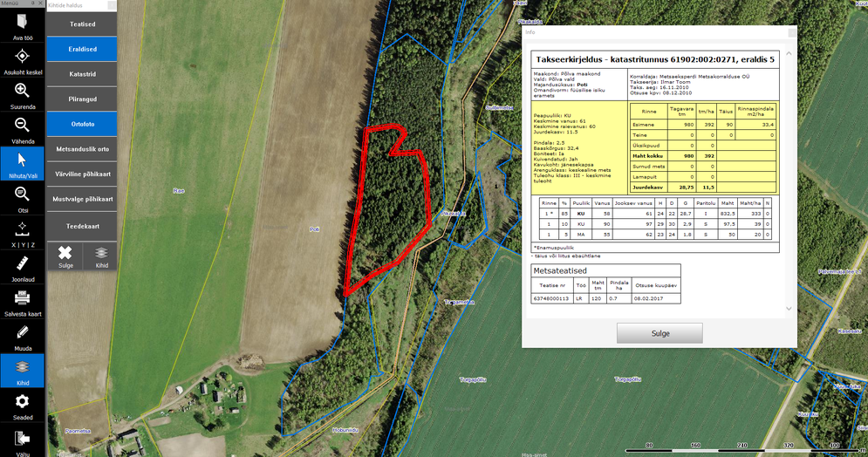Screen dimensions: 868x457
Task: Turn on the Teatised layer
Action: [82, 24]
